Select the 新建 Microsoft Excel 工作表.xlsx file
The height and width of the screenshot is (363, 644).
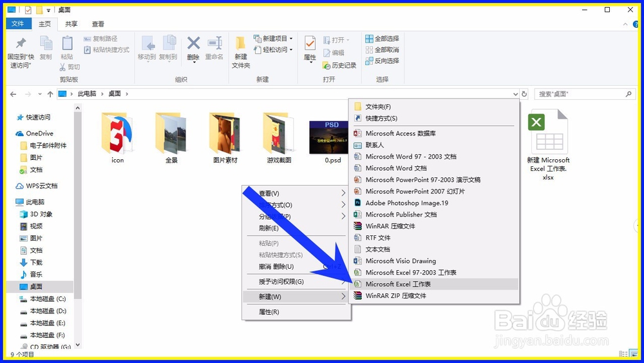[x=548, y=144]
